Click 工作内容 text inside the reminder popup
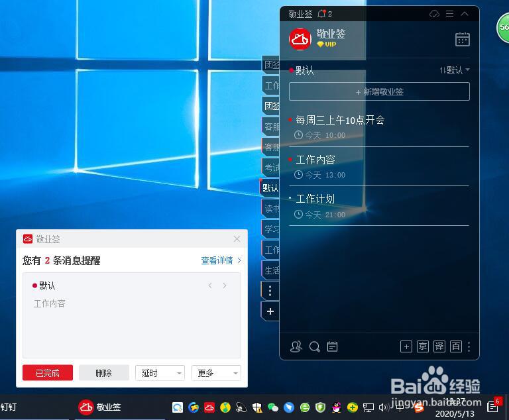This screenshot has height=420, width=509. coord(49,303)
